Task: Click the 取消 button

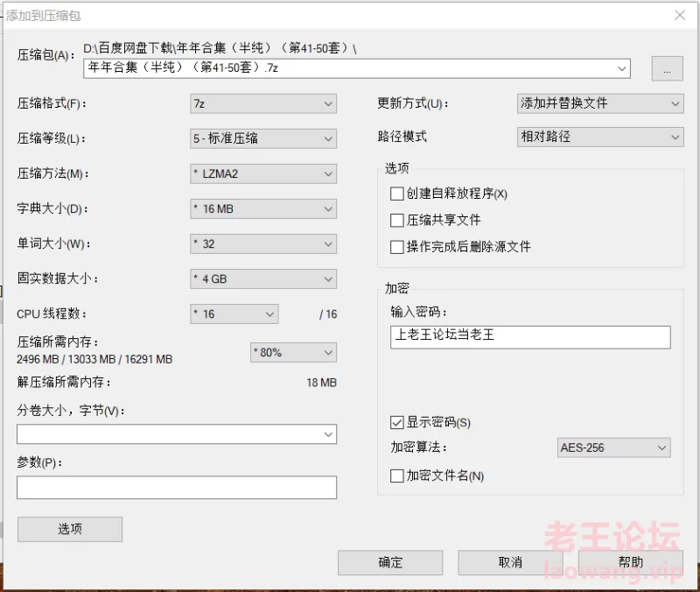Action: [x=510, y=562]
